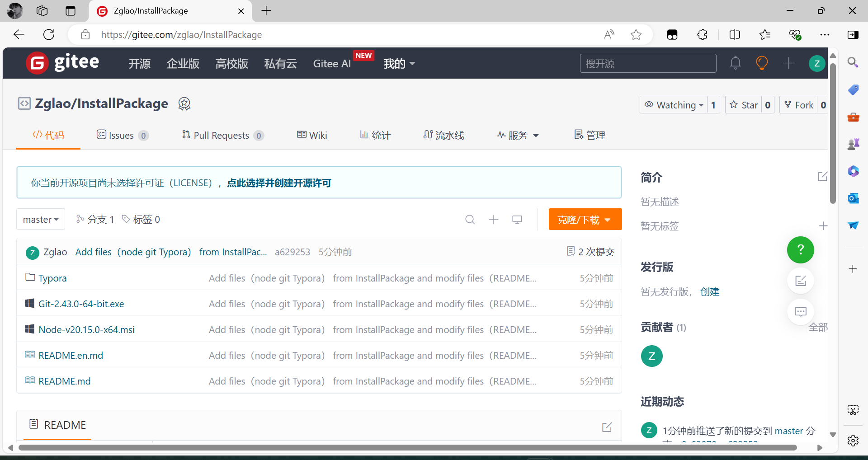View the 2 次提交 commit history
This screenshot has height=460, width=868.
pyautogui.click(x=590, y=252)
